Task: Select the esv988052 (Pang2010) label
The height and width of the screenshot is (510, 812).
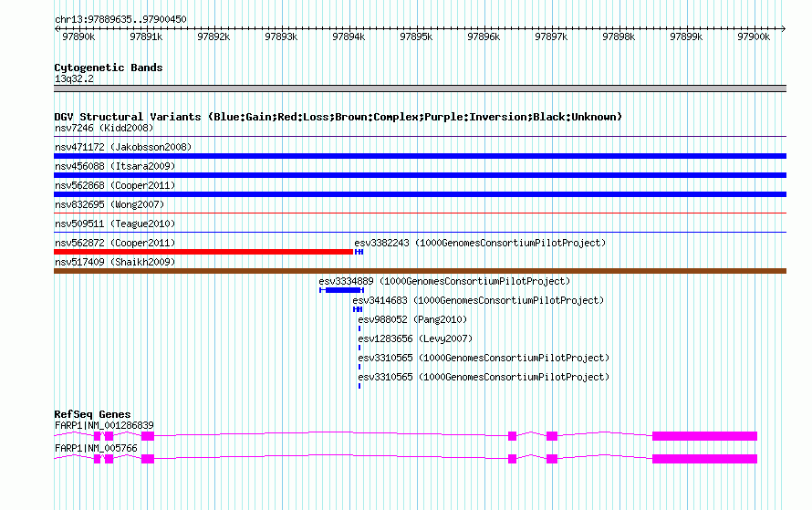Action: (x=412, y=319)
